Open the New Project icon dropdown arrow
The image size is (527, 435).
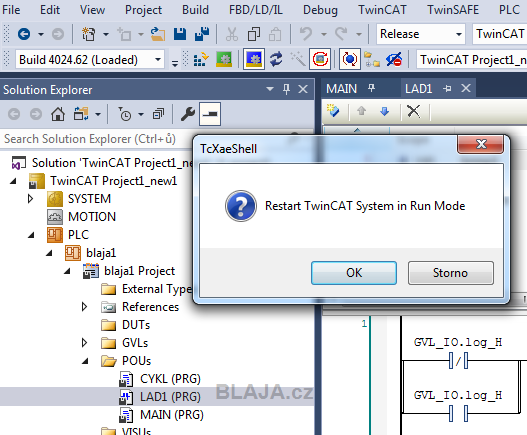click(x=106, y=34)
